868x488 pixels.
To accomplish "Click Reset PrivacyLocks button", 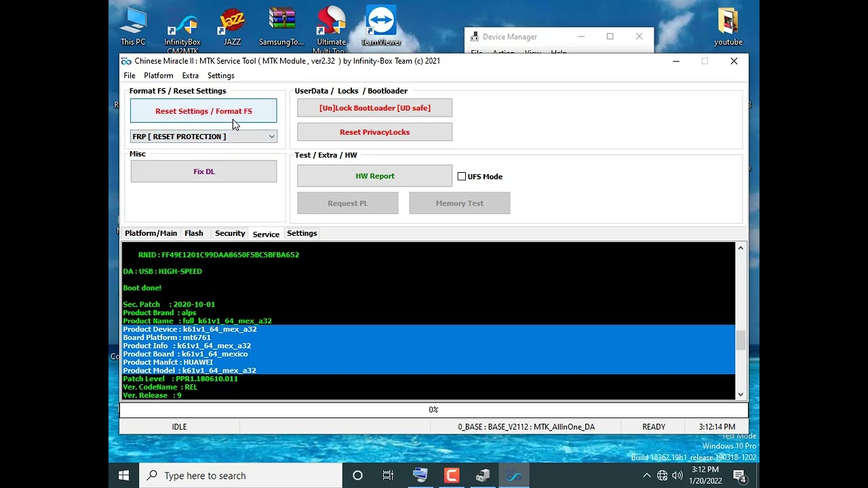I will pos(375,132).
